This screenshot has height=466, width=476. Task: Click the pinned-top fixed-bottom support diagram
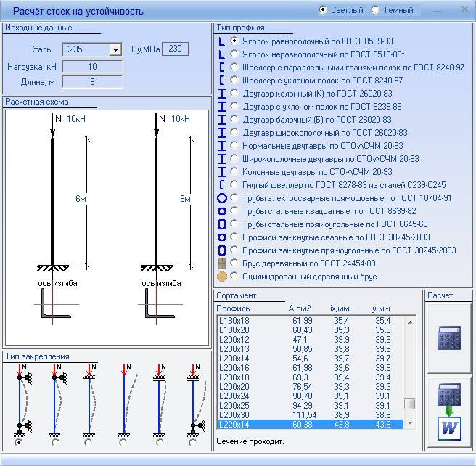[57, 400]
